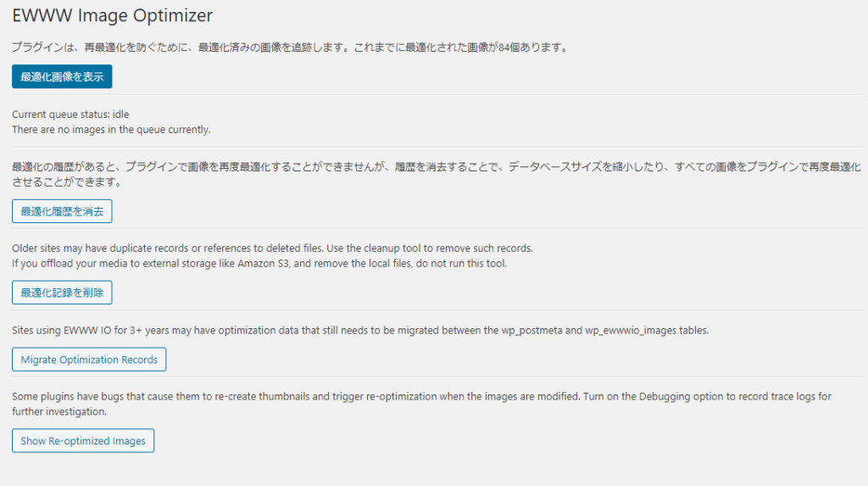Click the EWWW Image Optimizer page heading
The width and height of the screenshot is (868, 486).
tap(113, 15)
